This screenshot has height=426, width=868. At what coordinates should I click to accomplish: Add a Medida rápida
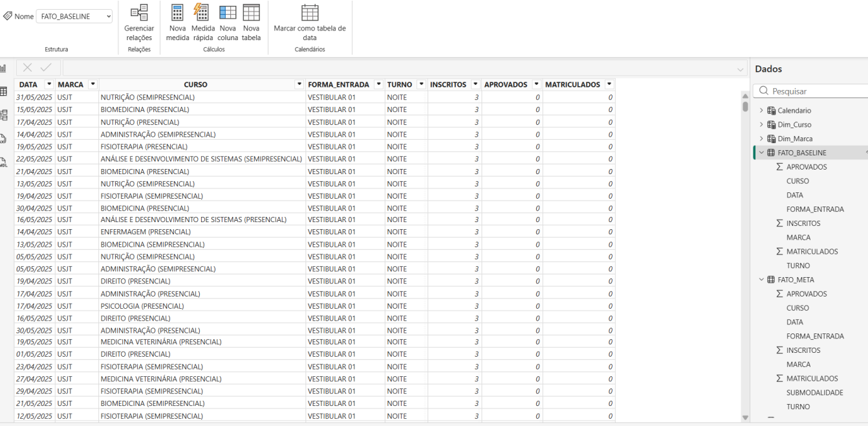pyautogui.click(x=202, y=23)
